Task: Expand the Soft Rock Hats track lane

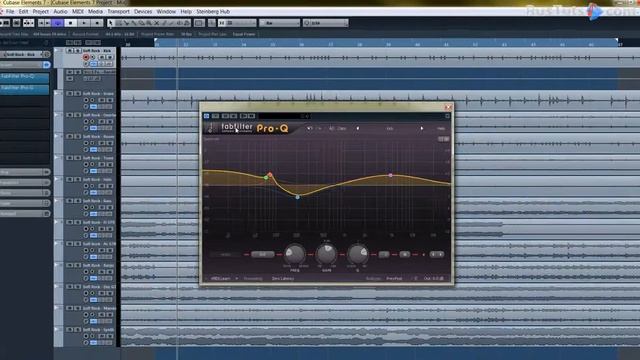Action: (56, 179)
